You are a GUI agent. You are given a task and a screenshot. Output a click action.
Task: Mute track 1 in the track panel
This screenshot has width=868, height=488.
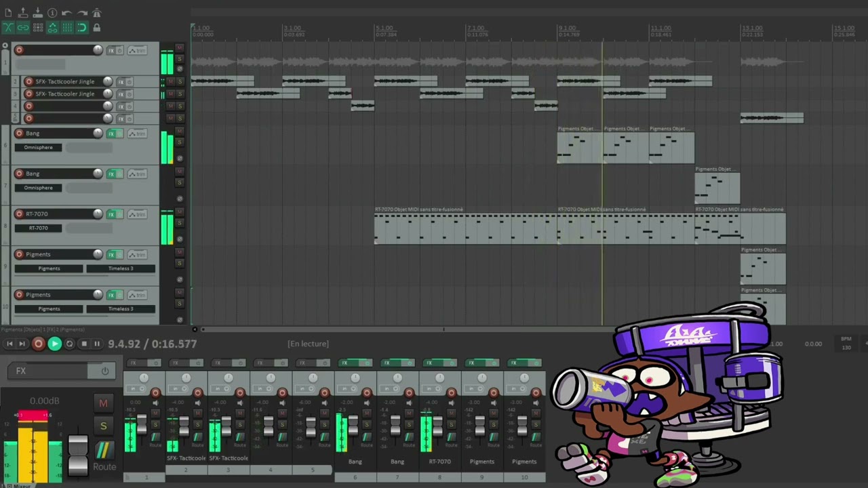point(179,49)
